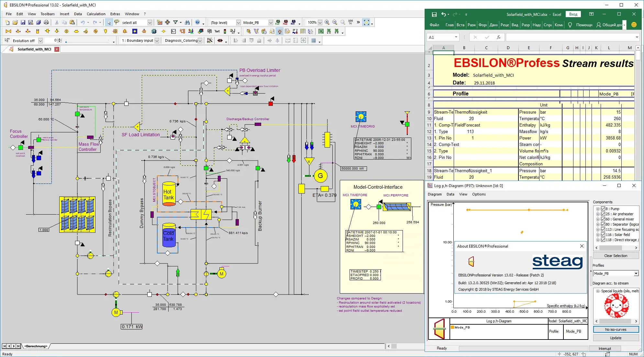644x357 pixels.
Task: Uncheck '113 : Line focusing' component
Action: click(x=603, y=229)
